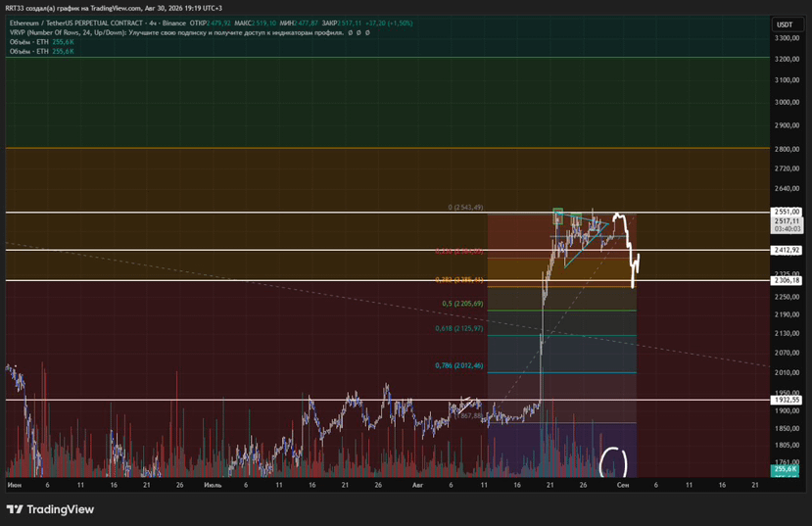Select the Ethereum / TetherUS PERPETUAL CONTRACT title
Screen dimensions: 812x526
(x=76, y=24)
